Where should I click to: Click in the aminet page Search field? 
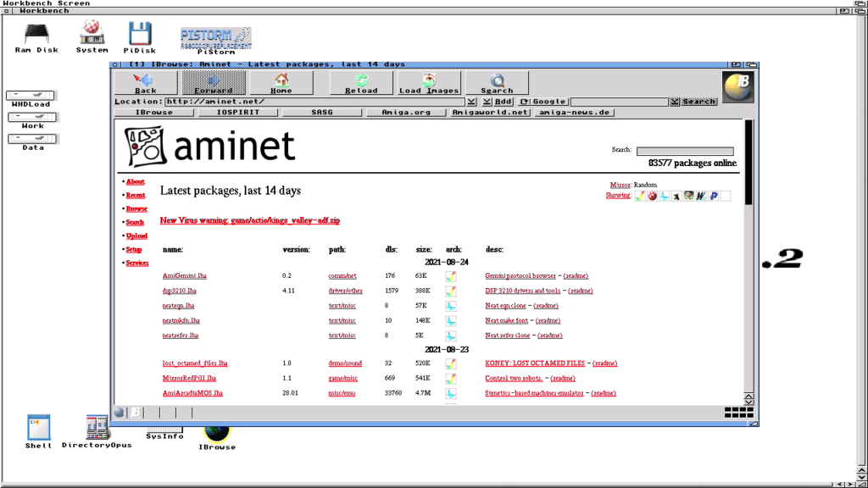(685, 151)
